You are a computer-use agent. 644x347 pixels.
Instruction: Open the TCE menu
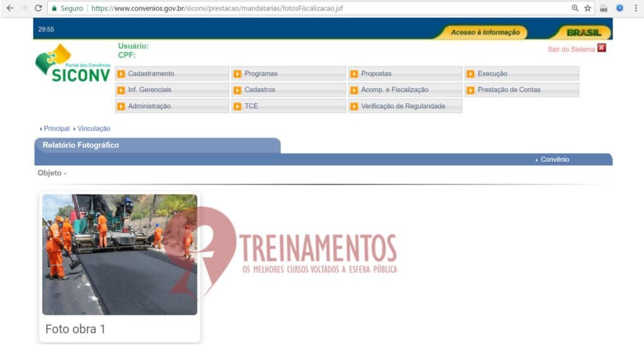tap(289, 106)
